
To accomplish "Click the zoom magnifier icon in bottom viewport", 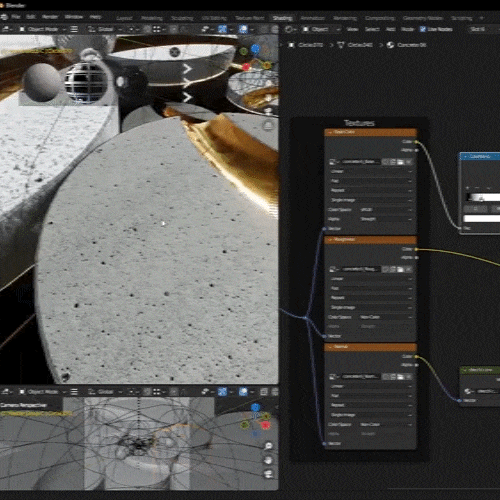I will pos(268,446).
